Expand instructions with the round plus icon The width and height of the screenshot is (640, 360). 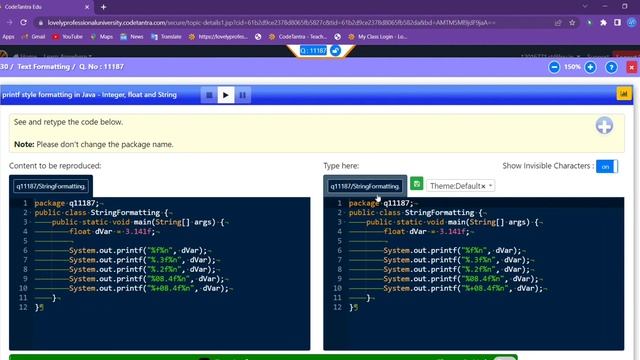pos(604,126)
